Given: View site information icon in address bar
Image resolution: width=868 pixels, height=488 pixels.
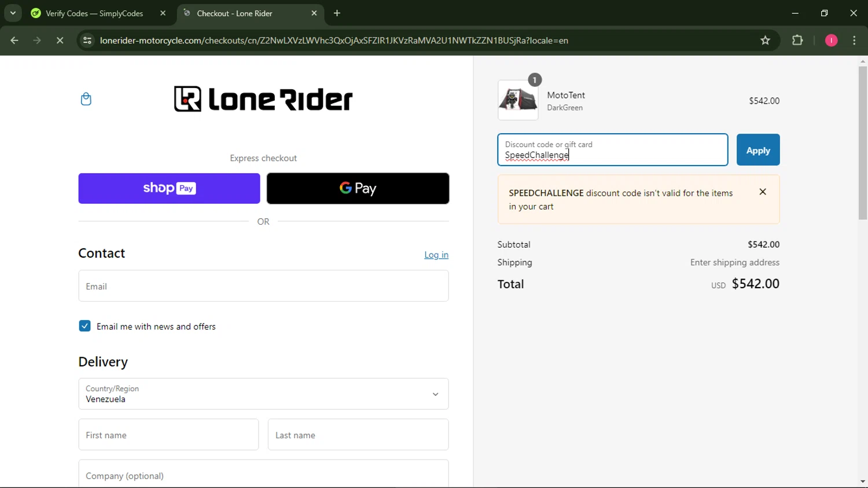Looking at the screenshot, I should [x=87, y=41].
